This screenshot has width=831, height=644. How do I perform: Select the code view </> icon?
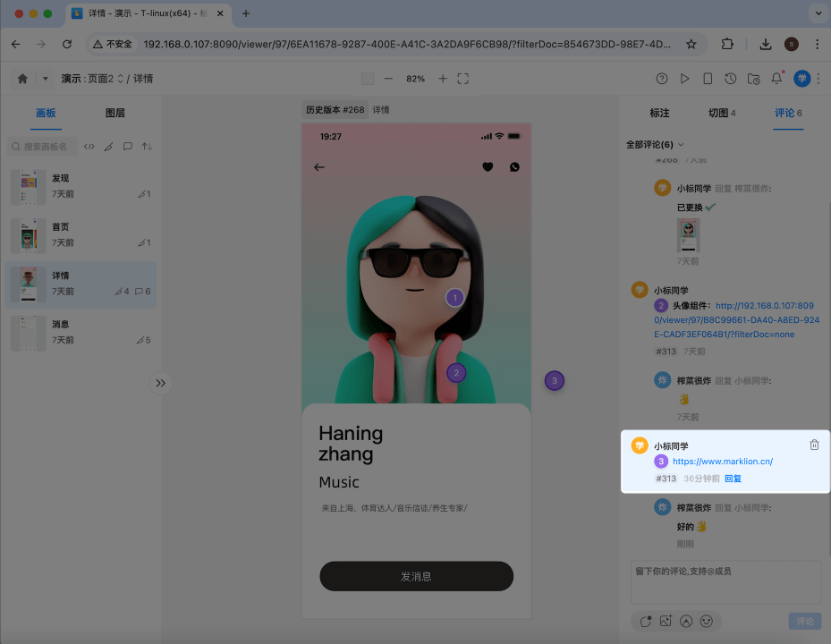click(89, 146)
